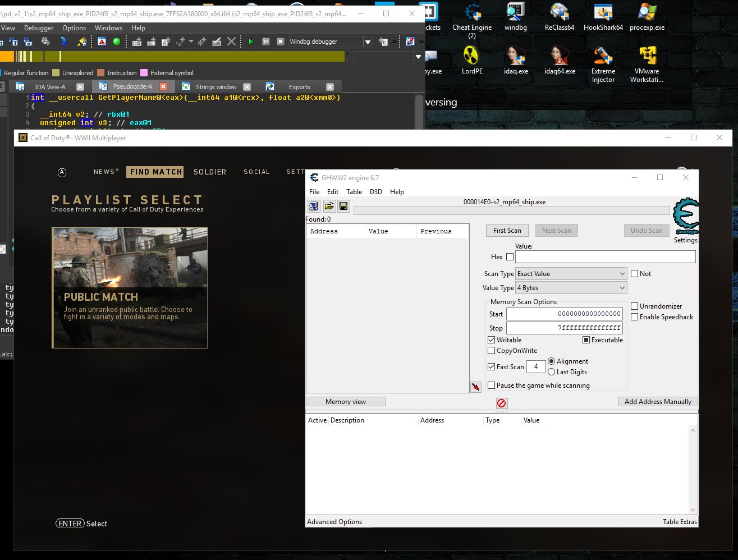Toggle the Executable checkbox

[x=586, y=340]
